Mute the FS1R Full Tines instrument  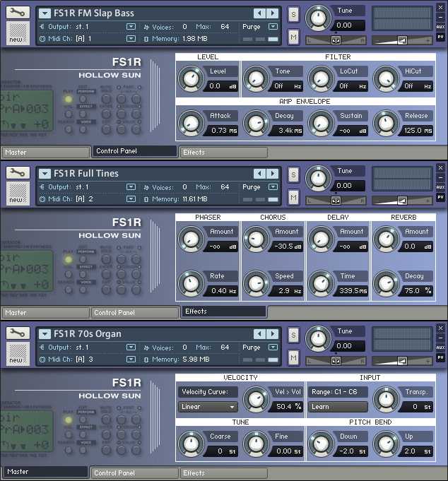[293, 196]
